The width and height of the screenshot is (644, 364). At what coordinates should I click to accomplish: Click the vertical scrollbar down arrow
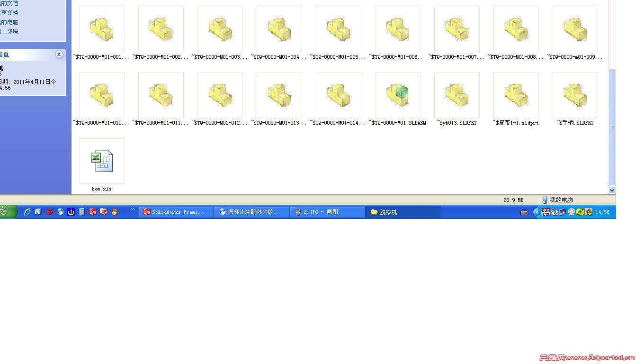click(x=612, y=190)
